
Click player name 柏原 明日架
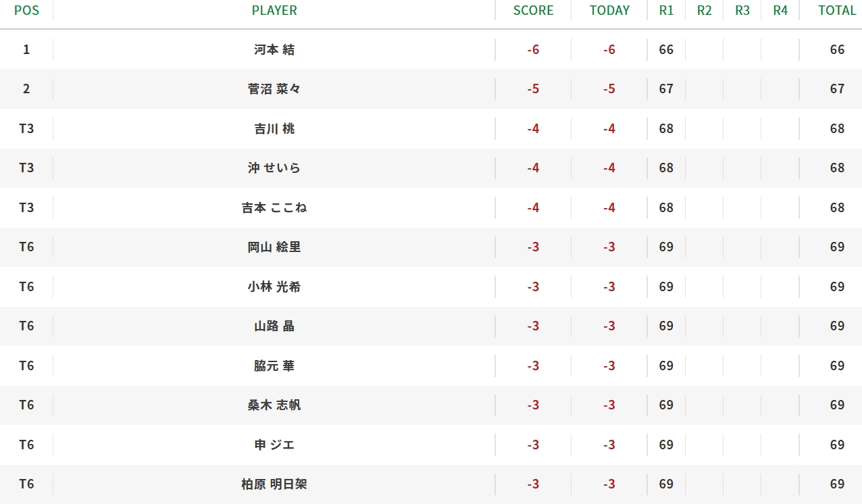(274, 484)
